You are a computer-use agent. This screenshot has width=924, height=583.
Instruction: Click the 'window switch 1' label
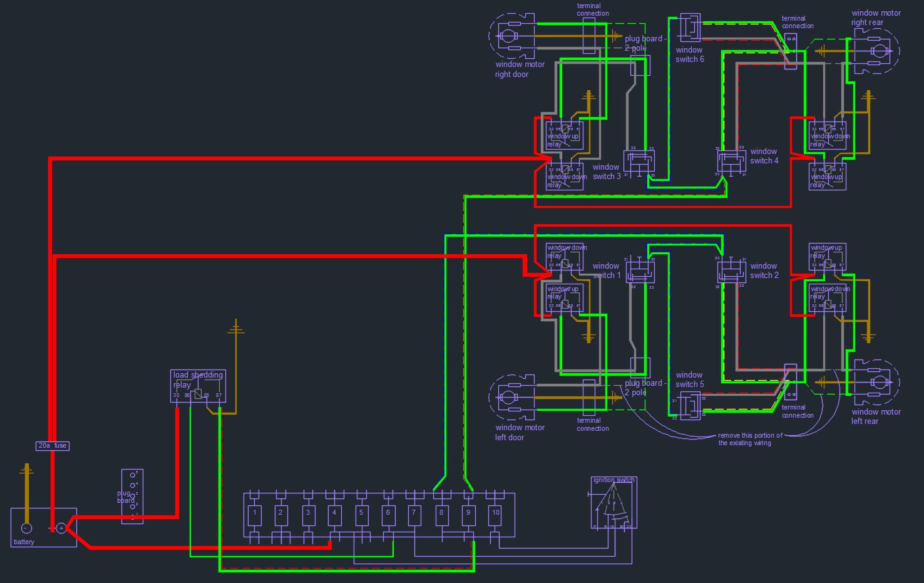click(x=607, y=271)
